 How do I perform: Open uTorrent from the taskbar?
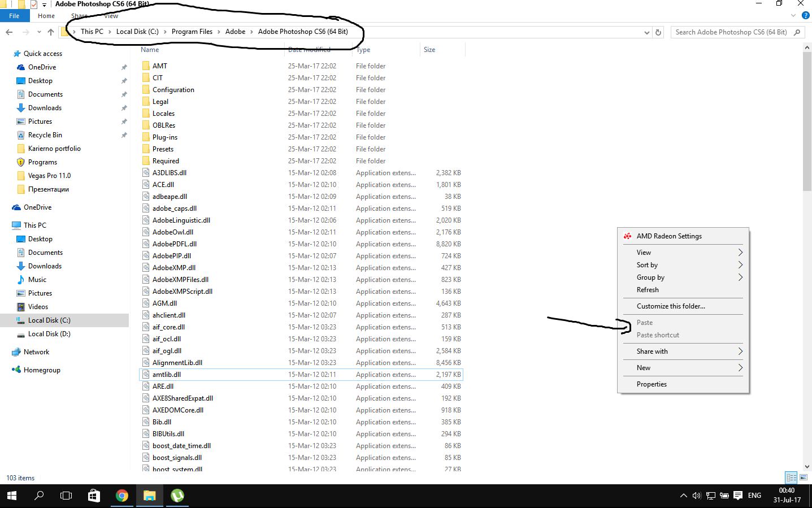point(177,496)
